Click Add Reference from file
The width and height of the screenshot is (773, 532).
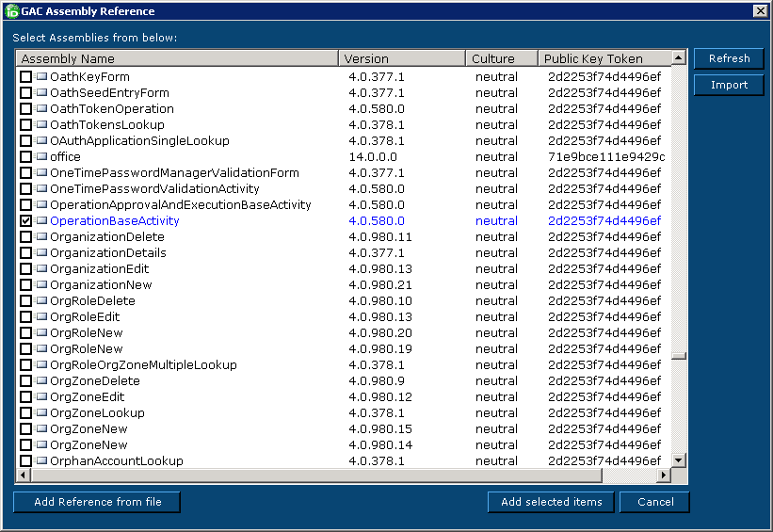click(97, 502)
